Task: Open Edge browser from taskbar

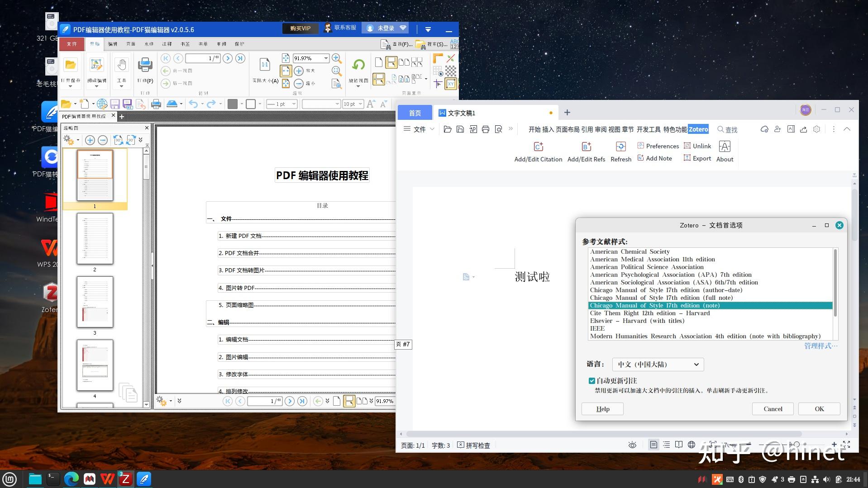Action: tap(71, 479)
